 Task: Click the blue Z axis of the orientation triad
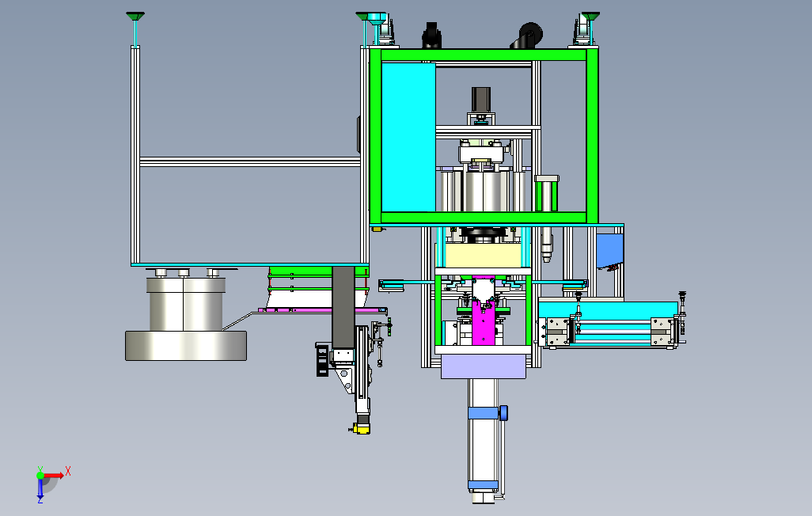click(40, 489)
